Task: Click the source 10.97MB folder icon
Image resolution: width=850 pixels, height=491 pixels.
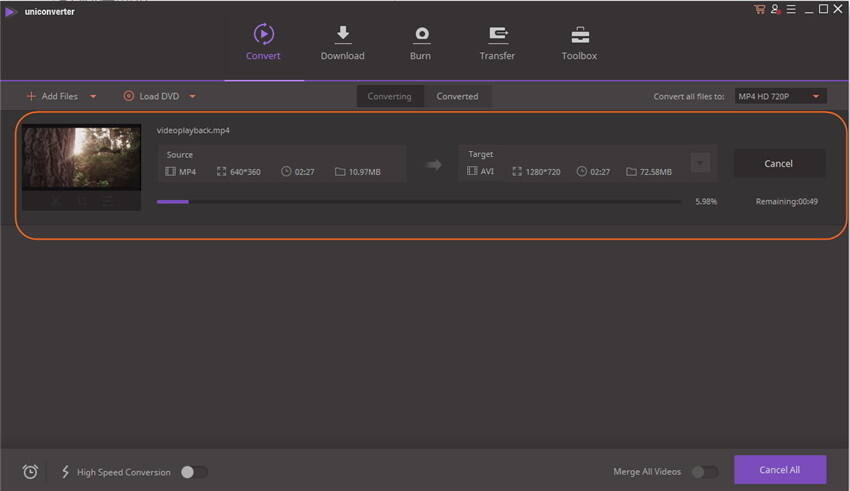Action: [340, 172]
